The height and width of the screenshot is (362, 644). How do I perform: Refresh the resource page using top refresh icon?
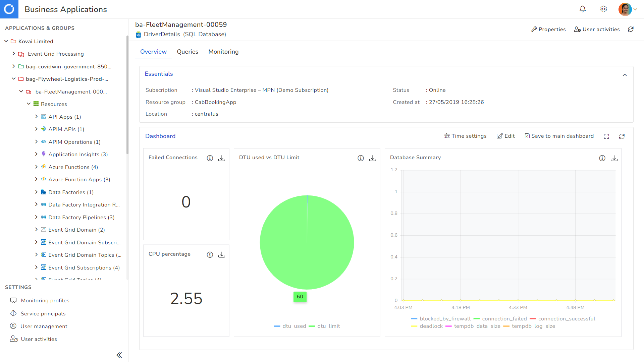pos(631,29)
